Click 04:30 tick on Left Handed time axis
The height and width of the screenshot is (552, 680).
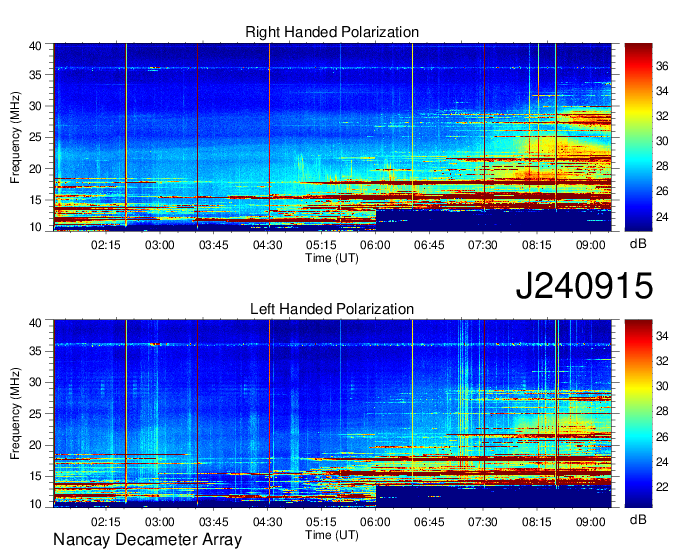point(268,522)
